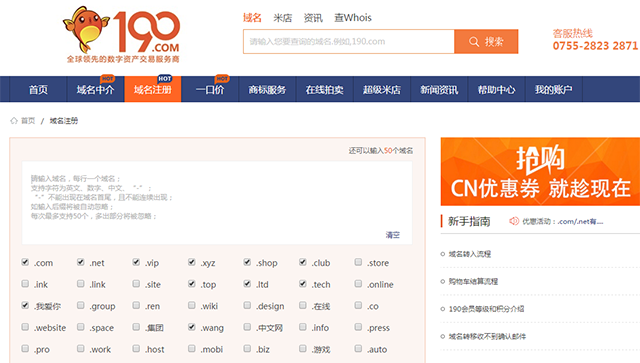Uncheck the .ltd checkbox
Viewport: 640px width, 363px height.
[247, 283]
